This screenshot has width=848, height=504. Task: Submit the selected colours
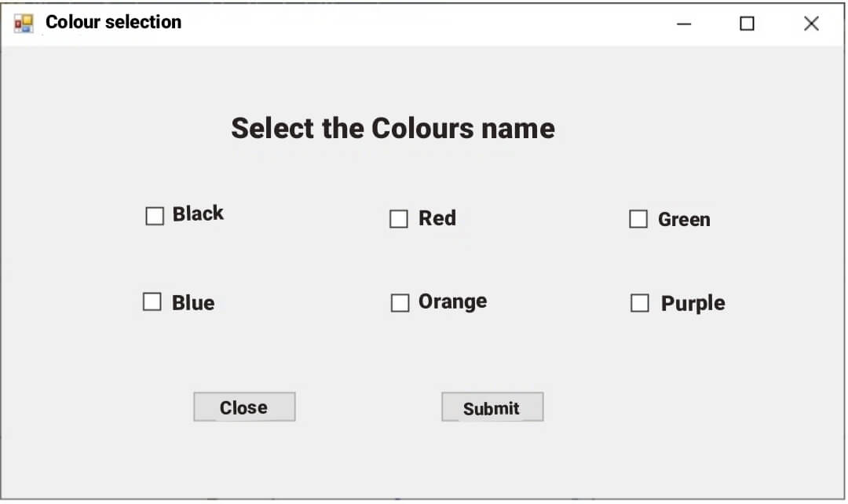pos(492,407)
